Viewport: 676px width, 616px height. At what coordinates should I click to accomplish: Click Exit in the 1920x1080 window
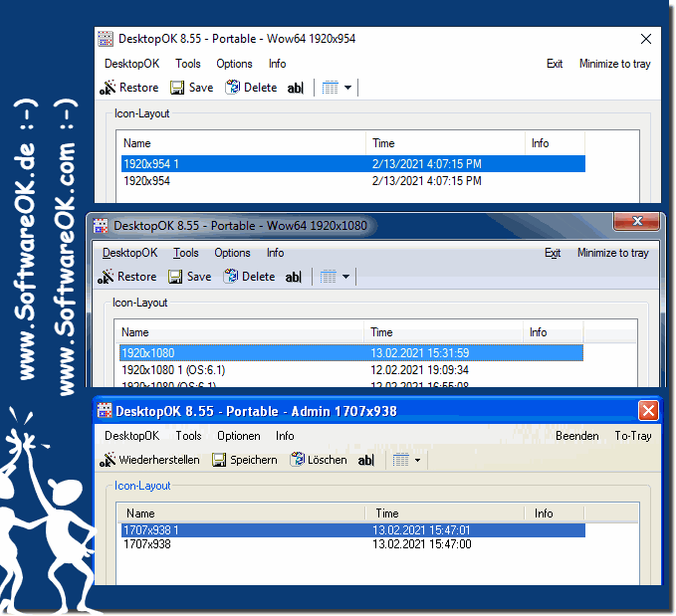click(x=553, y=253)
